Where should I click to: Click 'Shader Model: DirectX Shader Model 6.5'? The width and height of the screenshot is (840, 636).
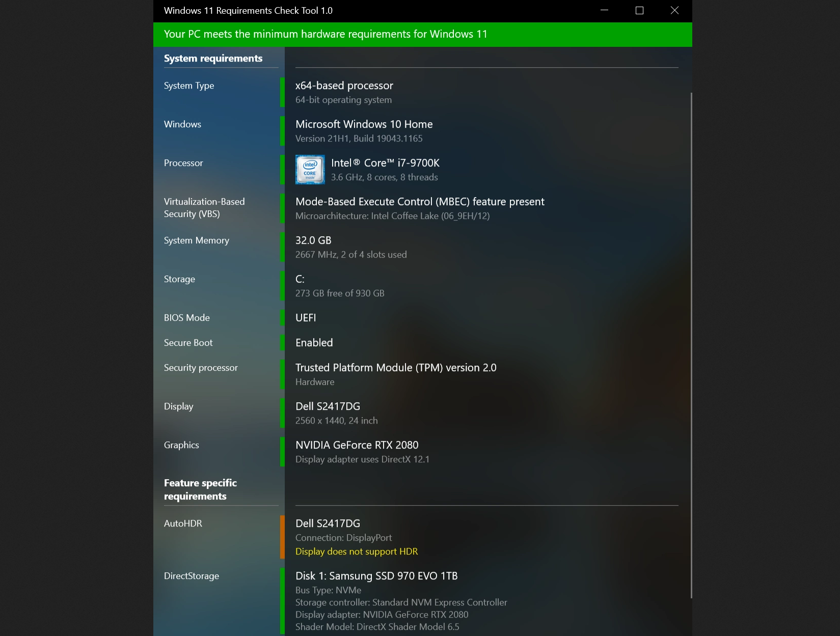pyautogui.click(x=377, y=627)
